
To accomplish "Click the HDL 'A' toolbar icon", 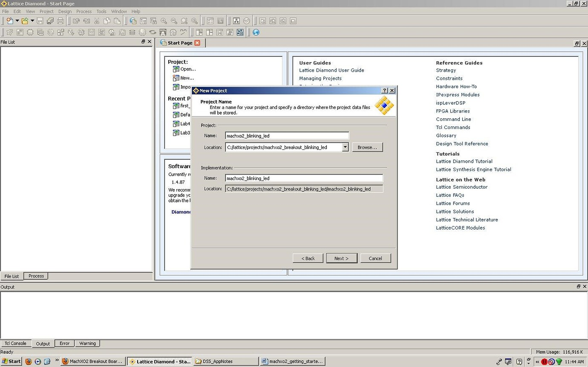I will click(x=163, y=32).
